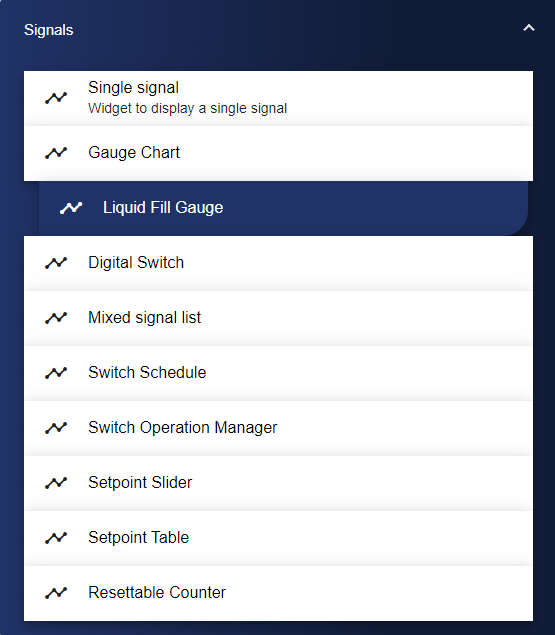Click the signal icon beside Gauge Chart

(x=56, y=153)
